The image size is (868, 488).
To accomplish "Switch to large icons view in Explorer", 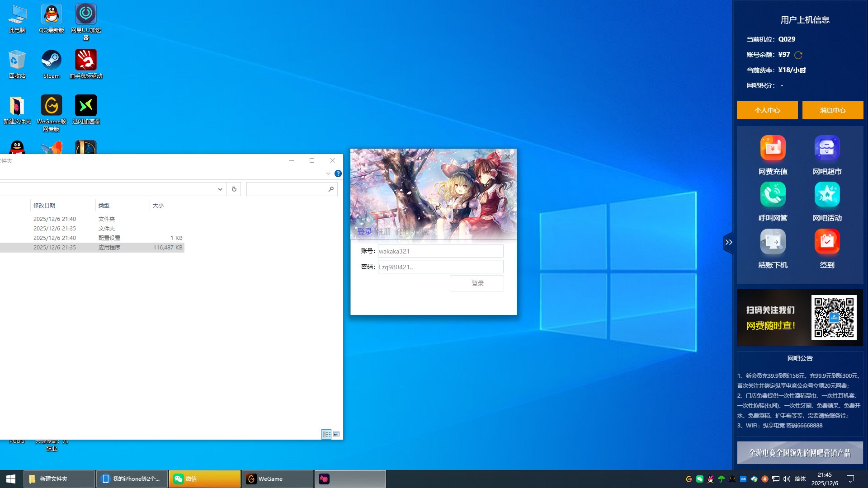I will tap(336, 434).
